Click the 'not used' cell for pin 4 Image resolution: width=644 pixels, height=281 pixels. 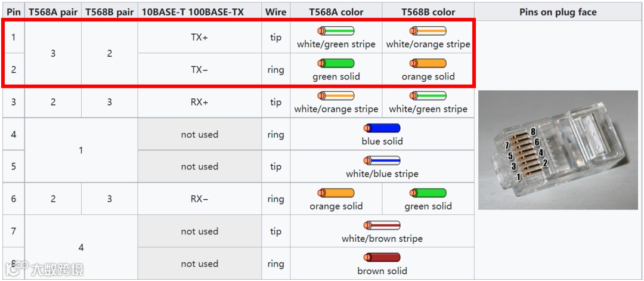(x=200, y=134)
